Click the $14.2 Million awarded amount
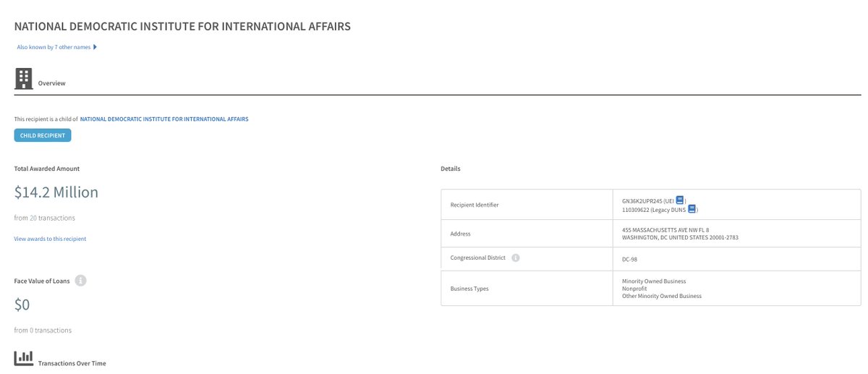 (x=56, y=192)
